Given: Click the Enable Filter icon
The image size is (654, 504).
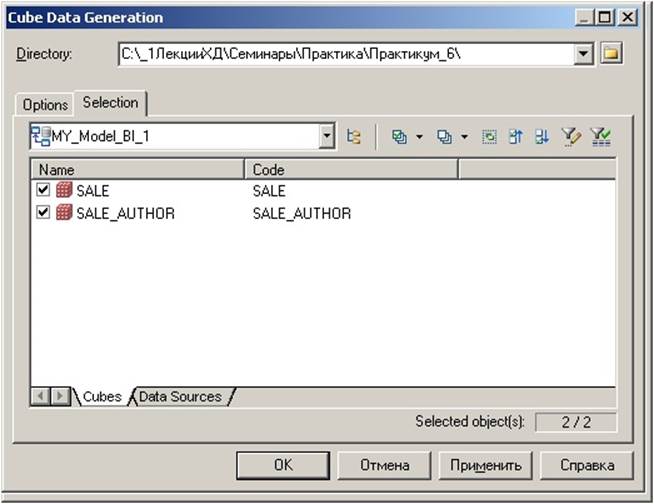Looking at the screenshot, I should (x=601, y=136).
